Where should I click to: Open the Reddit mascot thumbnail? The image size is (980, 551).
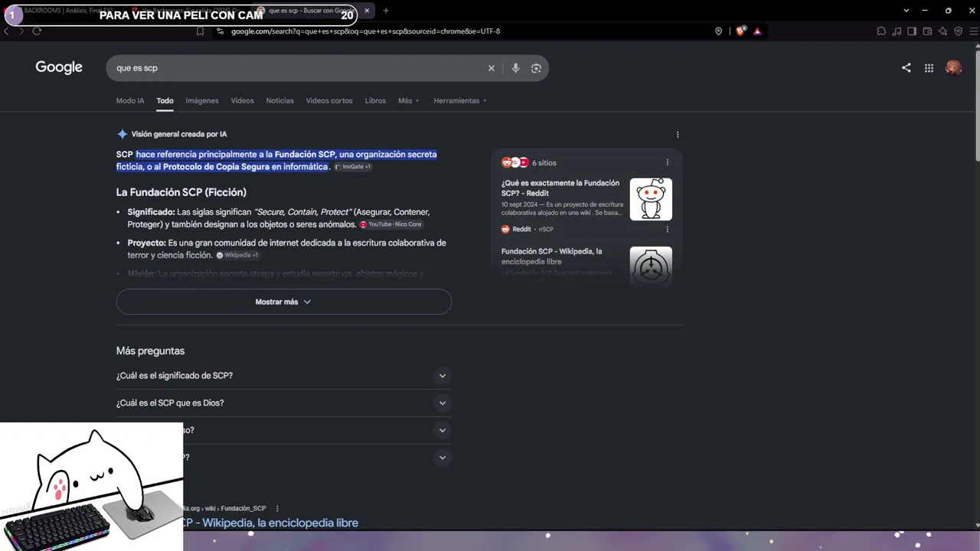(651, 199)
